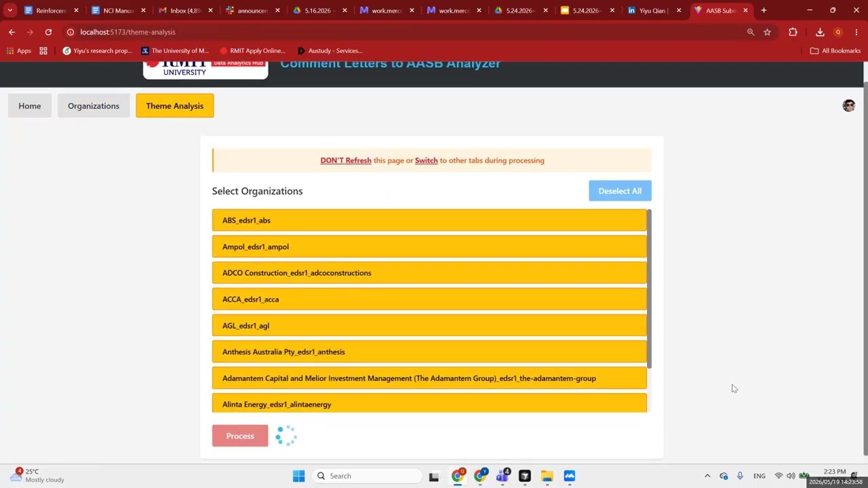Screen dimensions: 868x488
Task: Click the microphone icon in system tray
Action: click(x=740, y=476)
